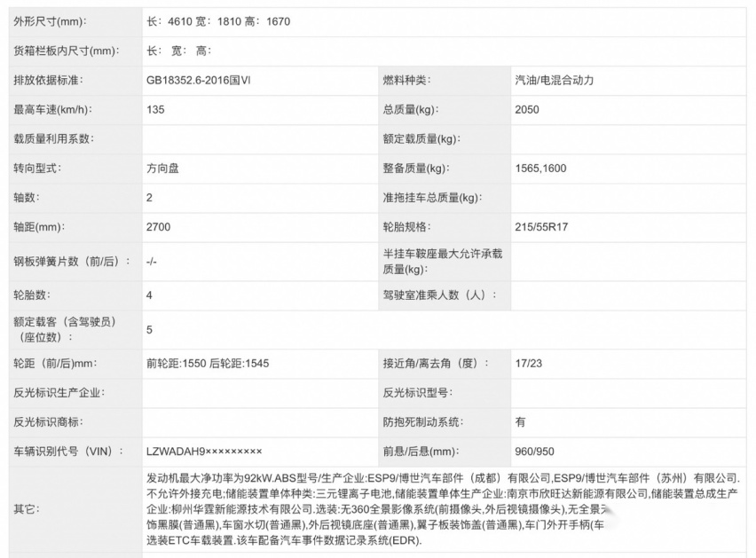This screenshot has width=756, height=558.
Task: Select the approach/departure angle value 17/23
Action: (x=529, y=364)
